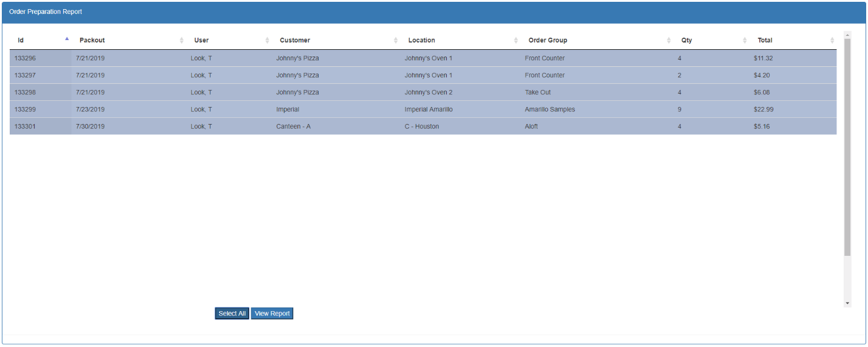Screen dimensions: 868x347
Task: Click Qty value 2 in row 133297
Action: [679, 75]
